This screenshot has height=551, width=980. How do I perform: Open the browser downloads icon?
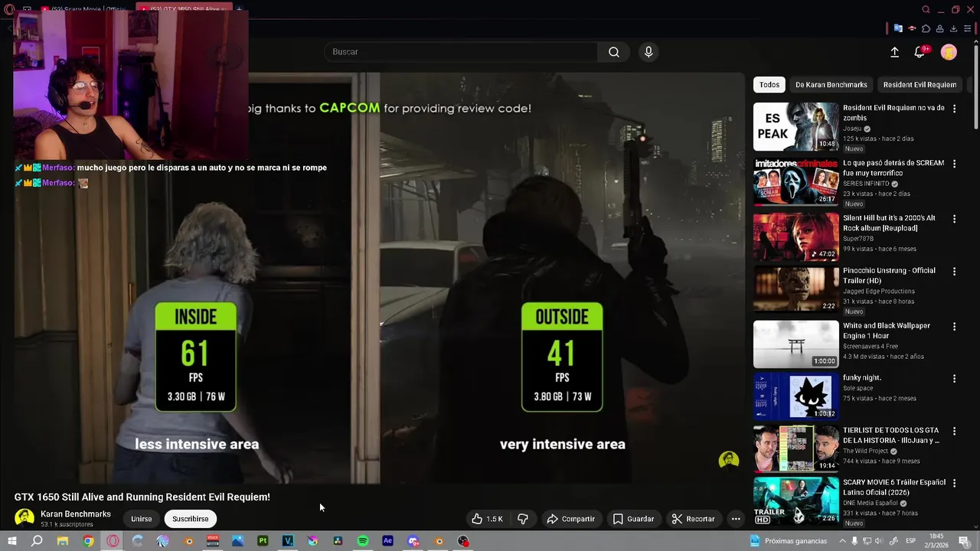coord(953,29)
